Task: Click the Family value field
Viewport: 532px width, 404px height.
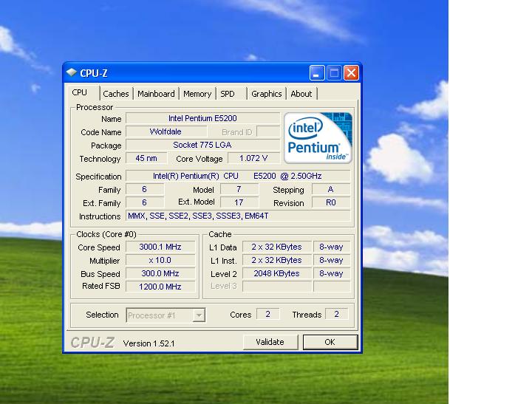Action: pyautogui.click(x=145, y=189)
